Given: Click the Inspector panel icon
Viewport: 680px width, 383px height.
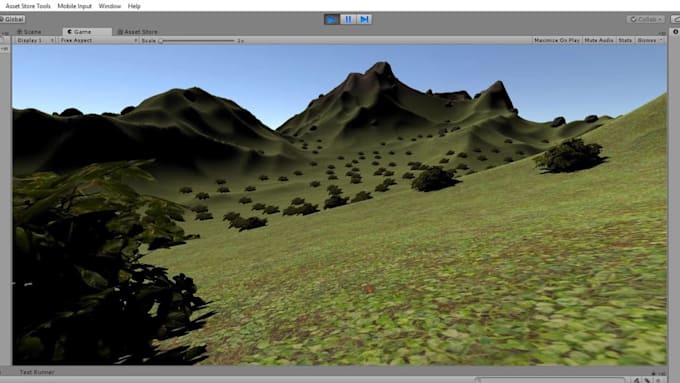Looking at the screenshot, I should tap(676, 32).
